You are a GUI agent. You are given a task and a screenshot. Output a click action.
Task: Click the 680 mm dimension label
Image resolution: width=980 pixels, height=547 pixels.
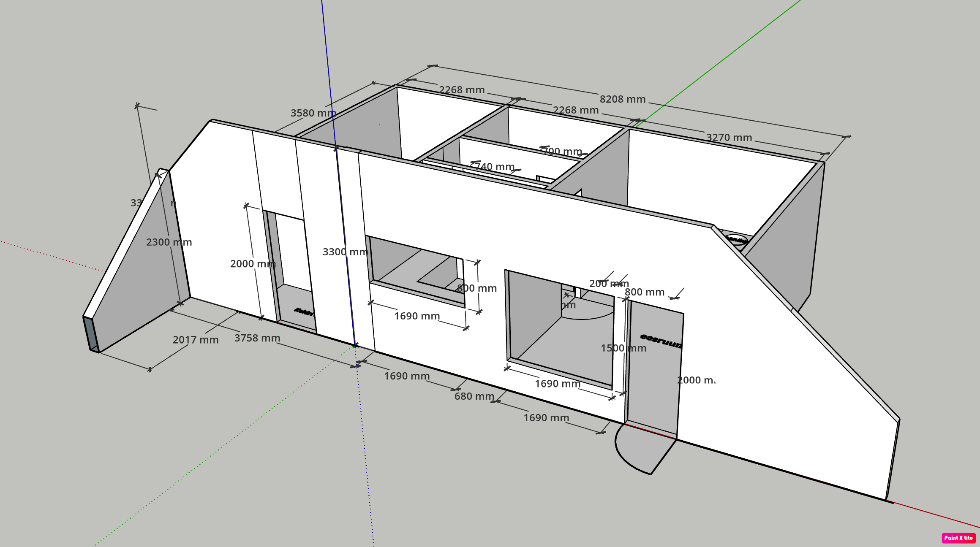(474, 396)
